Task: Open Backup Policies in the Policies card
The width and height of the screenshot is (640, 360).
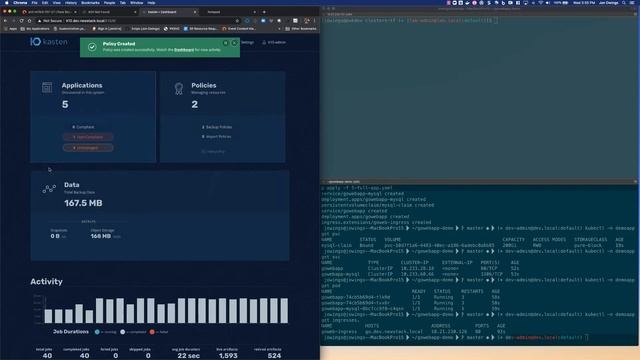Action: [217, 127]
